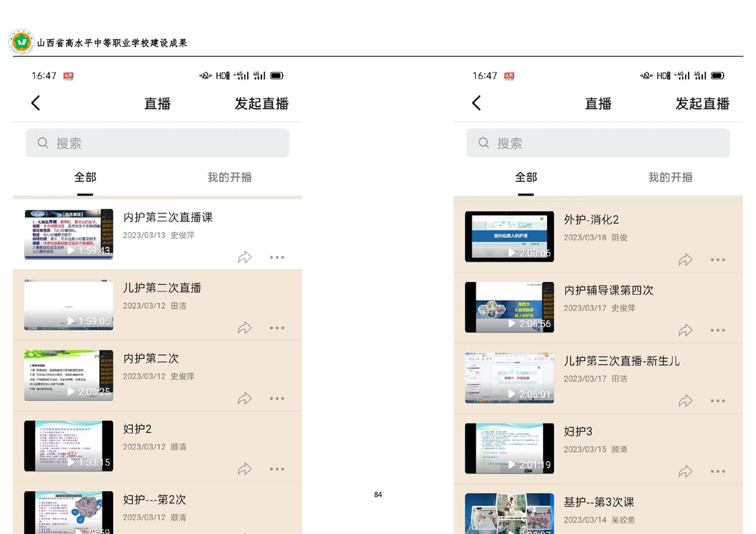Open more options for 妇护2

pos(277,469)
